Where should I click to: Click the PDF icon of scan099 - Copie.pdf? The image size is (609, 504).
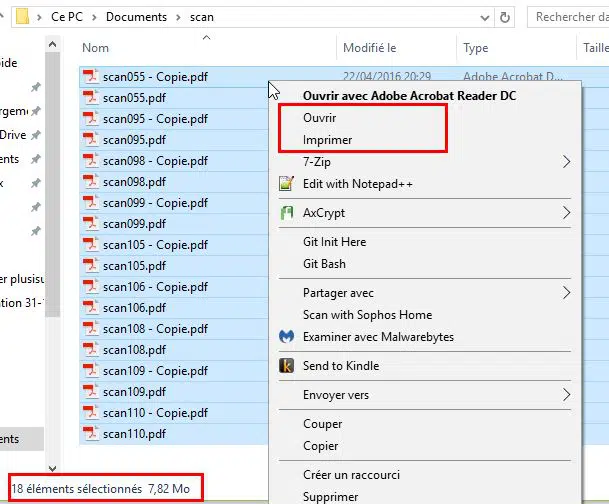click(91, 202)
